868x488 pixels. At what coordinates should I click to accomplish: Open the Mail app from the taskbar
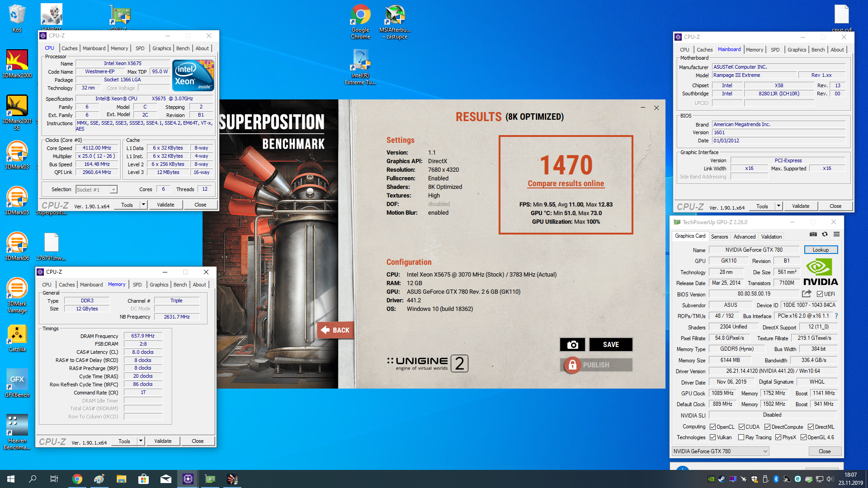166,479
